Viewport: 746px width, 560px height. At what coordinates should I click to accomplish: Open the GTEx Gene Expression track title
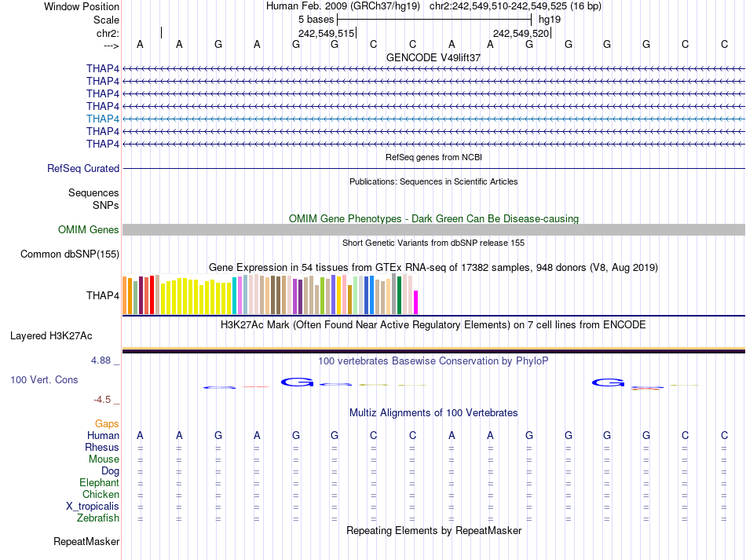click(433, 267)
